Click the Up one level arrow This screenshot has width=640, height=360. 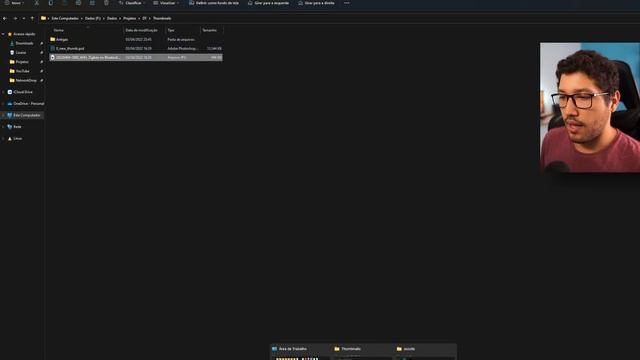click(32, 18)
